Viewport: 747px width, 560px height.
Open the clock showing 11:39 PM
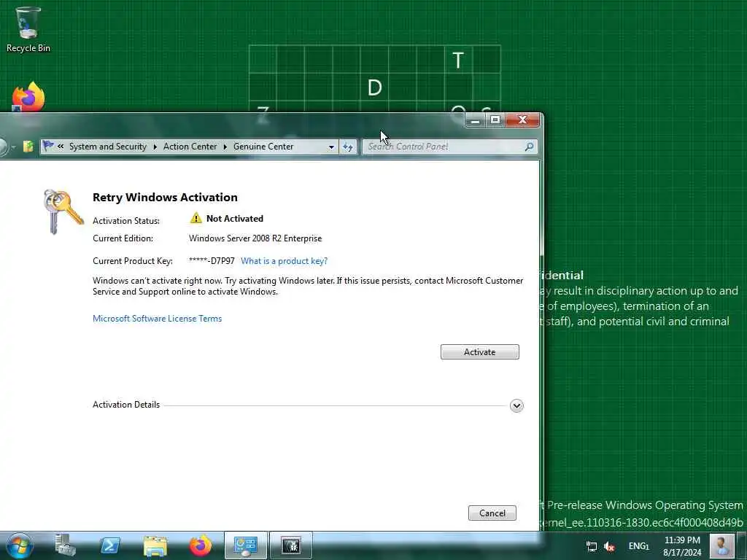coord(682,546)
